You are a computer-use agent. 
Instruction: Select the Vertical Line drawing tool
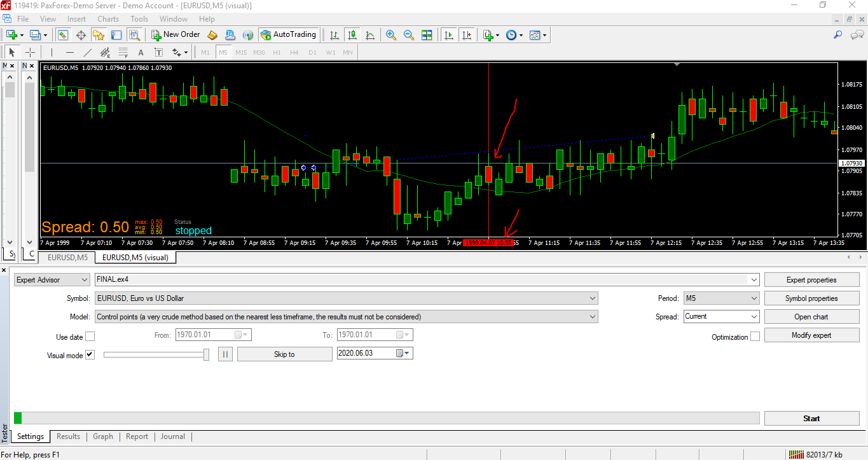(52, 52)
